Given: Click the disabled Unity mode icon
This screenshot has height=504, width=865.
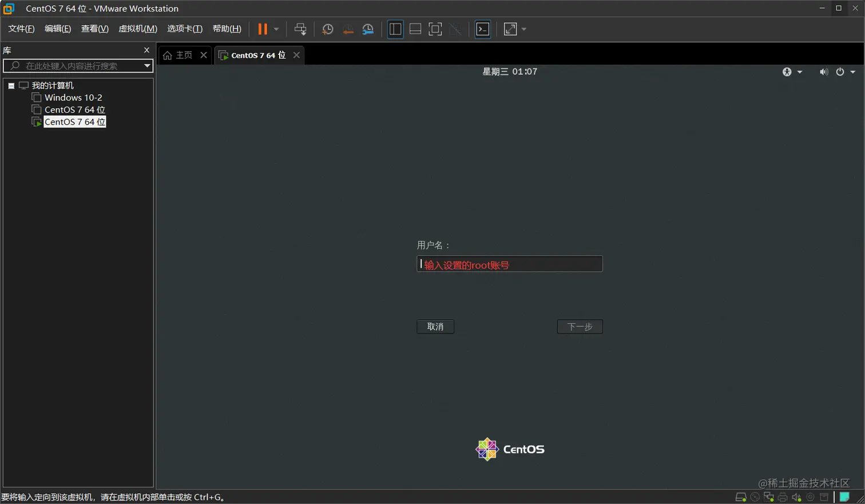Looking at the screenshot, I should tap(455, 29).
